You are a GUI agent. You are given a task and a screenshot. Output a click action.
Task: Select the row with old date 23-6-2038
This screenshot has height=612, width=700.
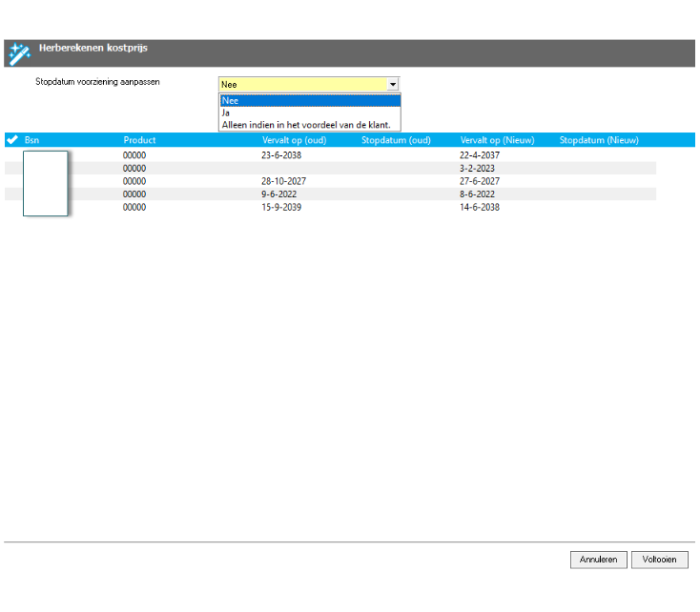point(281,154)
